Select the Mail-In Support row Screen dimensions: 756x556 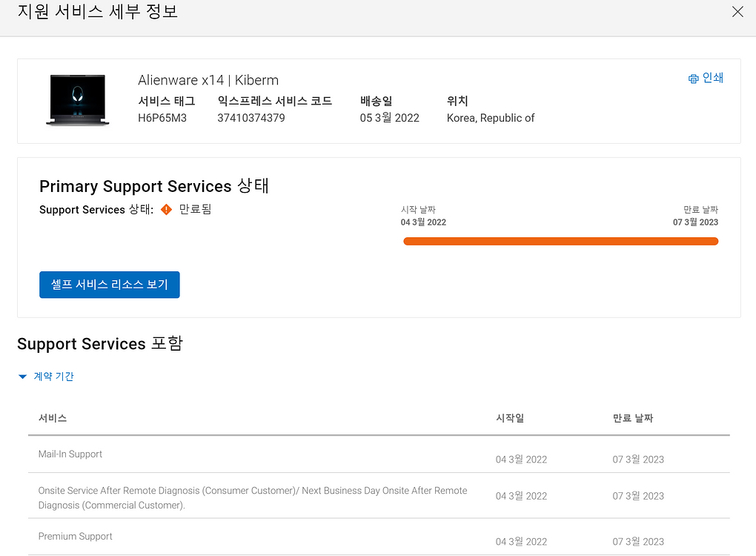coord(70,454)
